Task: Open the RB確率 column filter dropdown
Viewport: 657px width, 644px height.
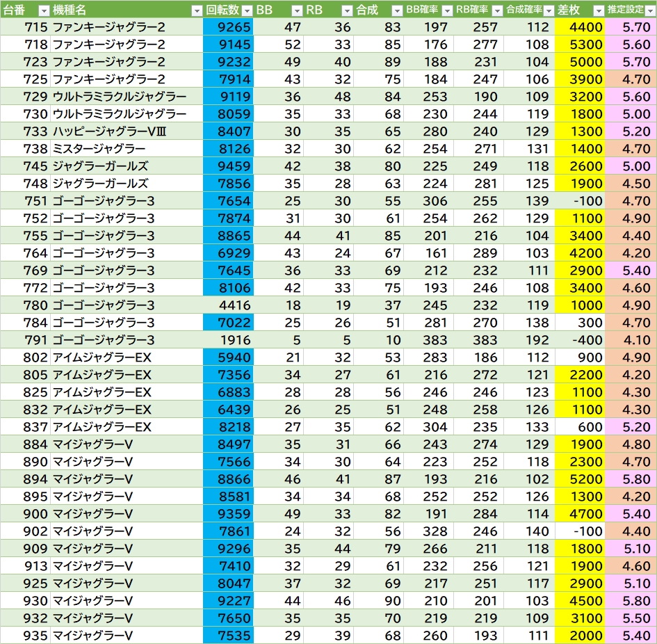Action: point(497,10)
